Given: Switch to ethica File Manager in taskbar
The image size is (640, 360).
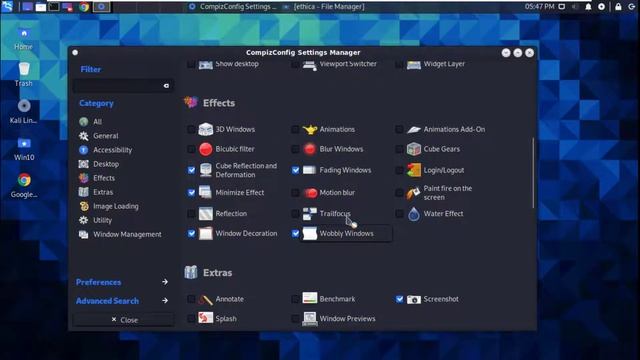Looking at the screenshot, I should point(324,7).
